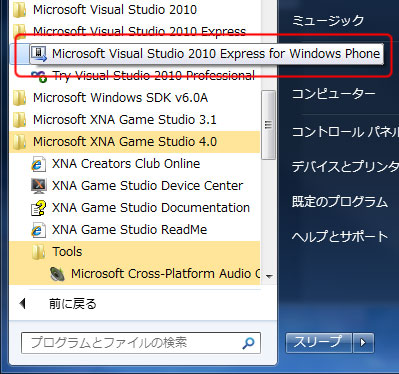Select the Tools subfolder label
Image resolution: width=399 pixels, height=374 pixels.
pyautogui.click(x=67, y=252)
